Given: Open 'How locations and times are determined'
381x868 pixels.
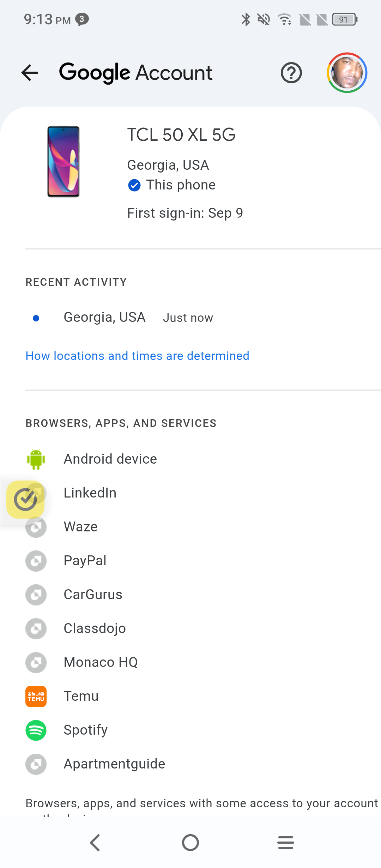Looking at the screenshot, I should 137,356.
